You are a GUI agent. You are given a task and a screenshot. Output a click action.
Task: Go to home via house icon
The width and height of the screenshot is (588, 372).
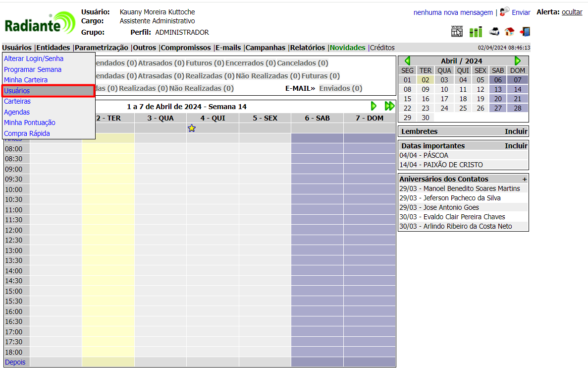coord(509,32)
